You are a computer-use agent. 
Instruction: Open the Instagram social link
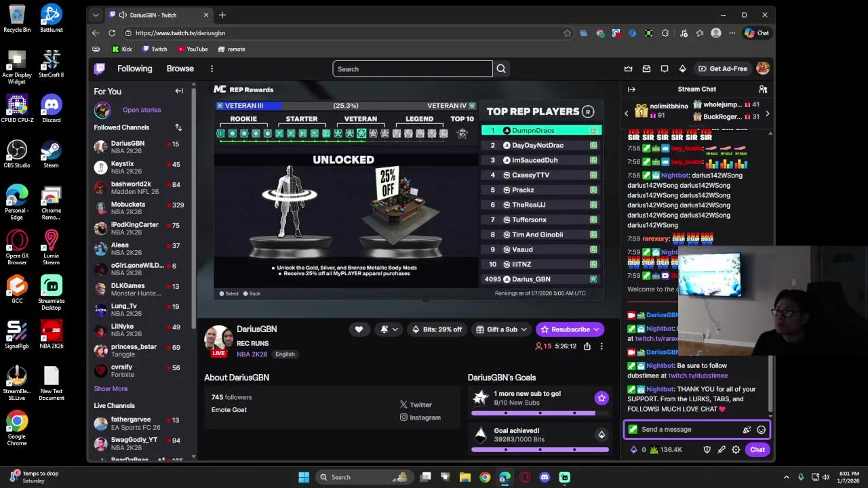pyautogui.click(x=420, y=418)
